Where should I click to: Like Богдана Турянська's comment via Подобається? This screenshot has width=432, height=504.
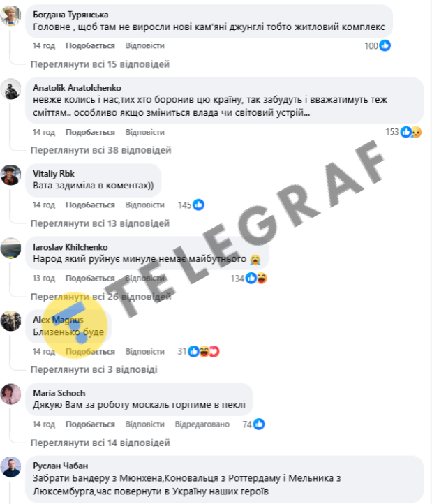[x=90, y=45]
